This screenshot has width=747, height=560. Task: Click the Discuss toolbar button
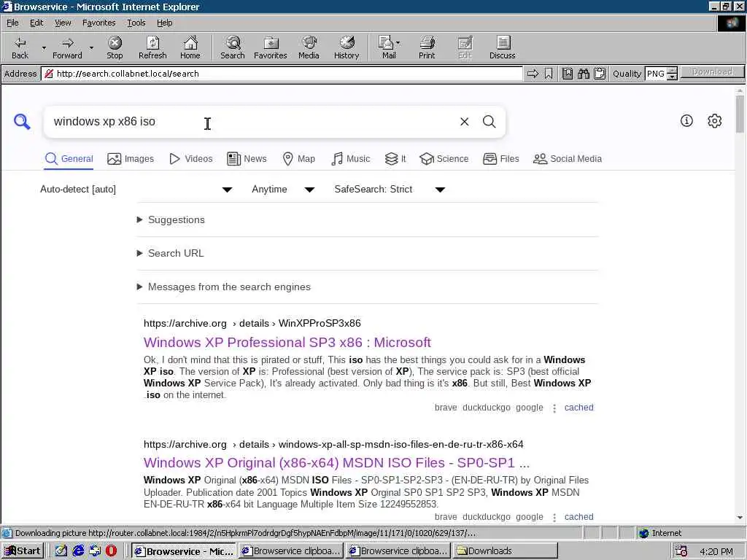click(502, 47)
